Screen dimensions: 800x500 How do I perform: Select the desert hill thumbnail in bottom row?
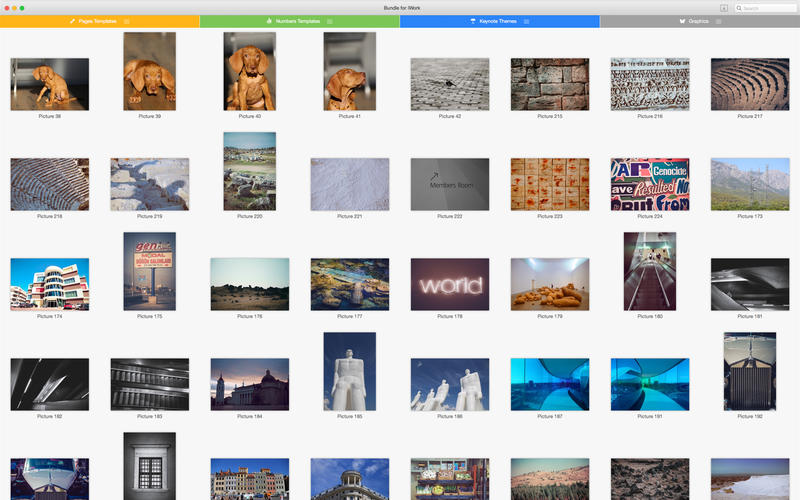tap(549, 479)
